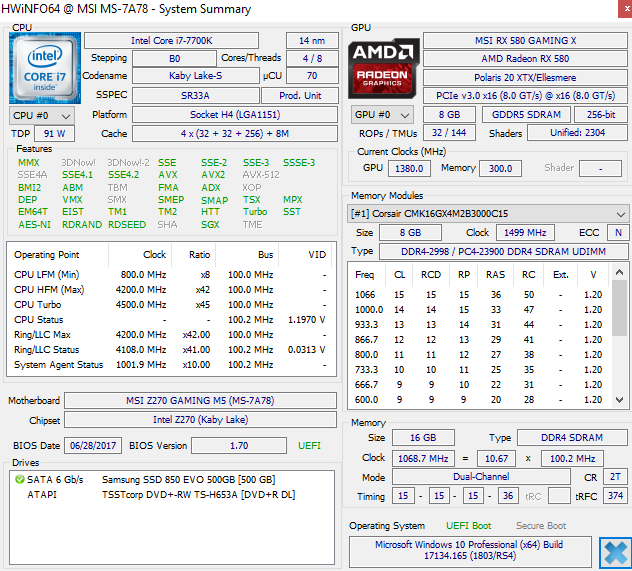Open the CPU #0 selector dropdown
Screen dimensions: 632x571
click(42, 116)
